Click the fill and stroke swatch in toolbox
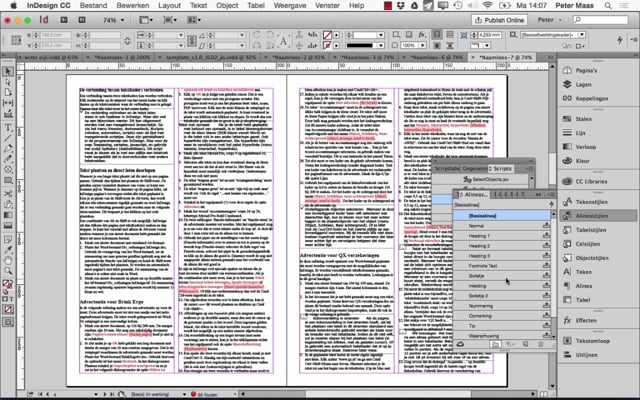Viewport: 640px width, 400px height. (x=7, y=284)
